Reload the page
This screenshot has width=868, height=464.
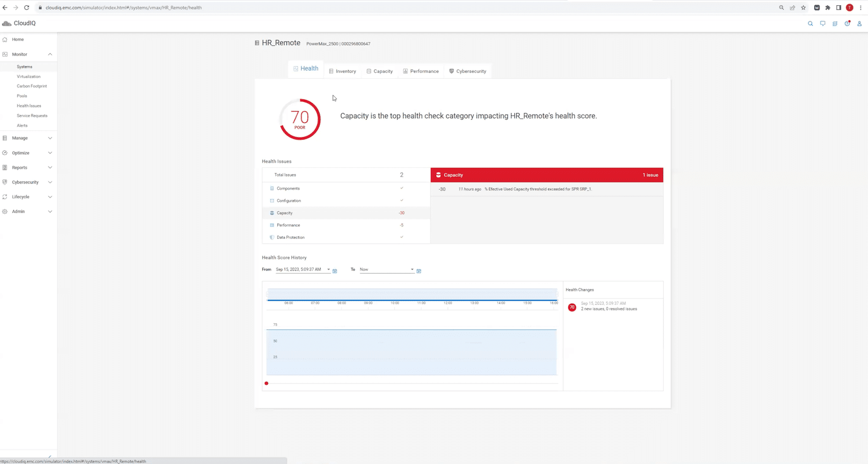pos(27,8)
